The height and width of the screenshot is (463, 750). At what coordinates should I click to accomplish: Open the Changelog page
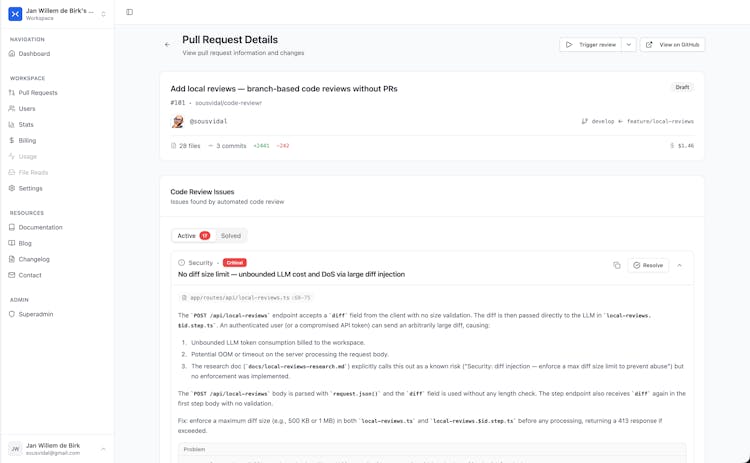pos(34,259)
